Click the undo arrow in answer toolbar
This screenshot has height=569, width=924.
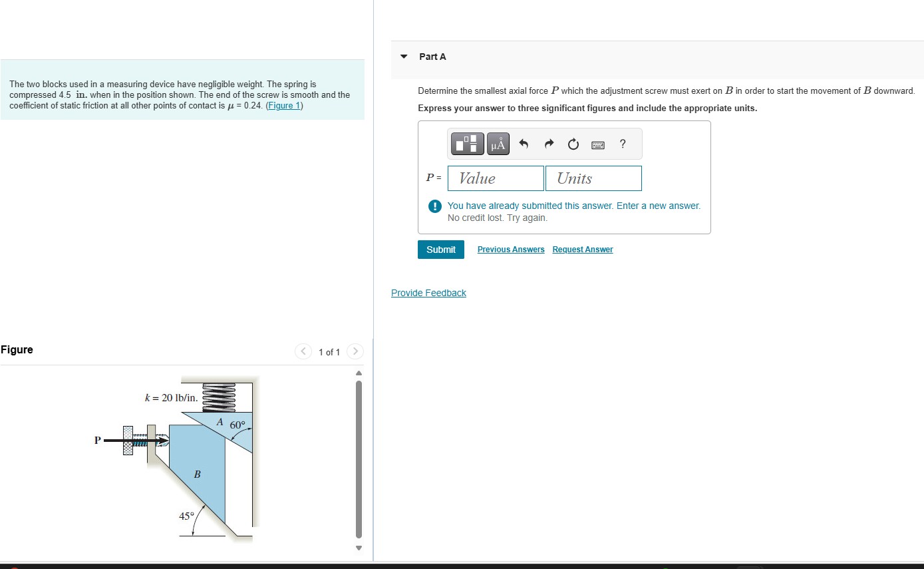[x=524, y=144]
